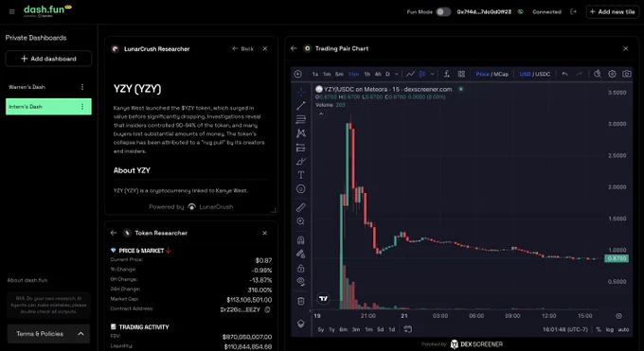
Task: Open the chart interval dropdown arrow
Action: 396,75
